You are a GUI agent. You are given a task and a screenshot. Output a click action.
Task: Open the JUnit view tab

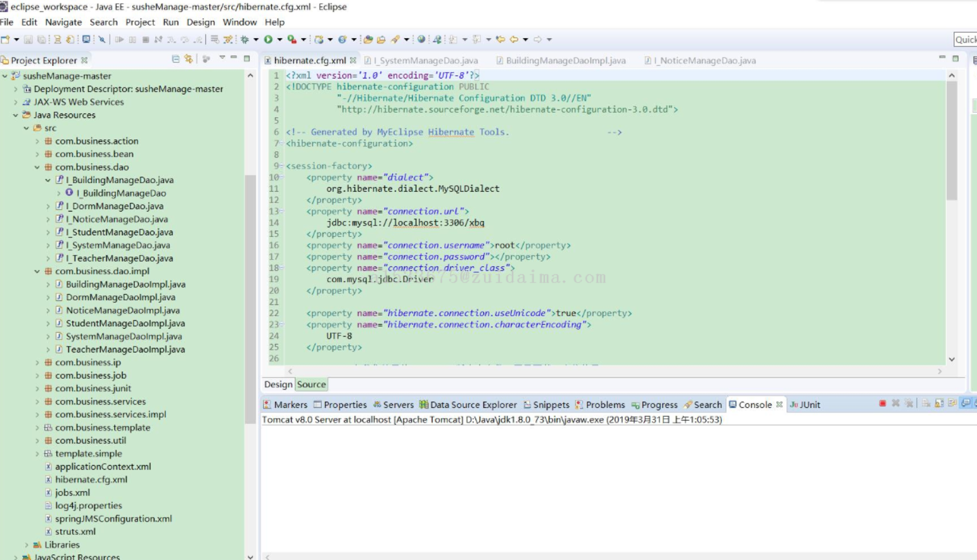pos(805,404)
